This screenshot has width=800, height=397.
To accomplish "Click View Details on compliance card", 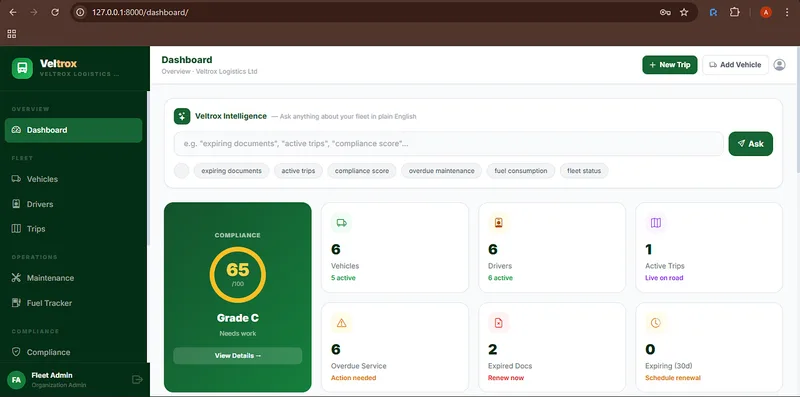I will pos(238,356).
